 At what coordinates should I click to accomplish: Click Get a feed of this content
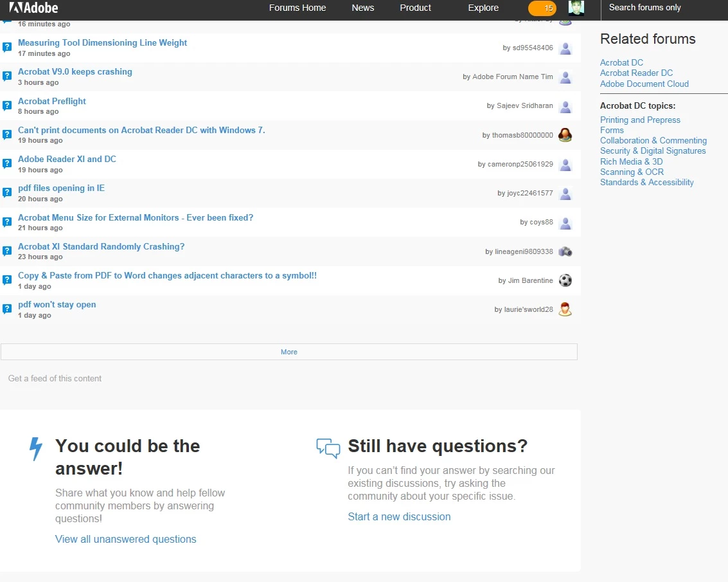[55, 378]
